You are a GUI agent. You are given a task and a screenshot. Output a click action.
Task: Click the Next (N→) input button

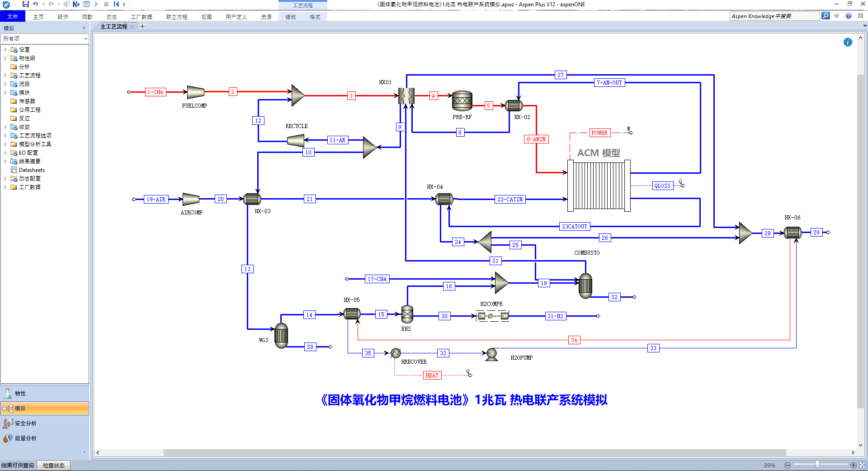[x=76, y=4]
